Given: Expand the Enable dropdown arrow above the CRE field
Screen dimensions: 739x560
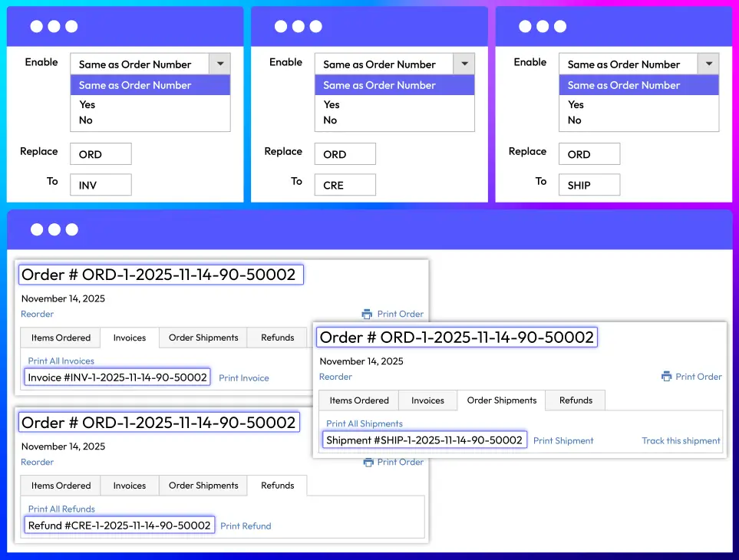Looking at the screenshot, I should [464, 64].
